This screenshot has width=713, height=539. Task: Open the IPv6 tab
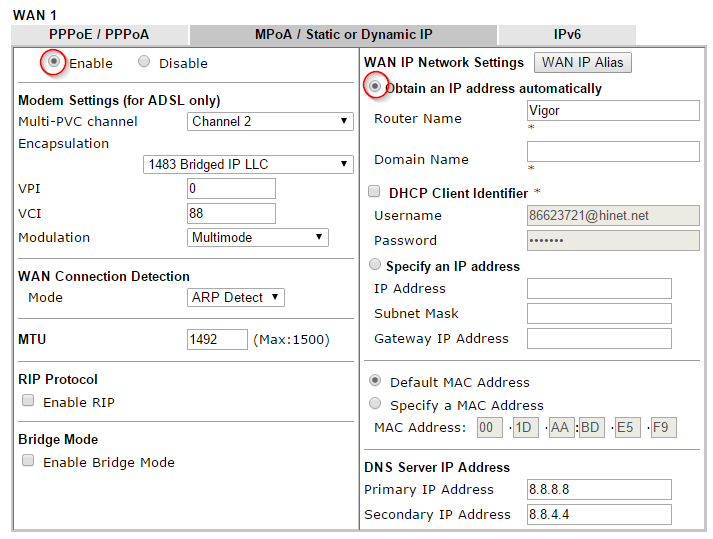click(566, 34)
